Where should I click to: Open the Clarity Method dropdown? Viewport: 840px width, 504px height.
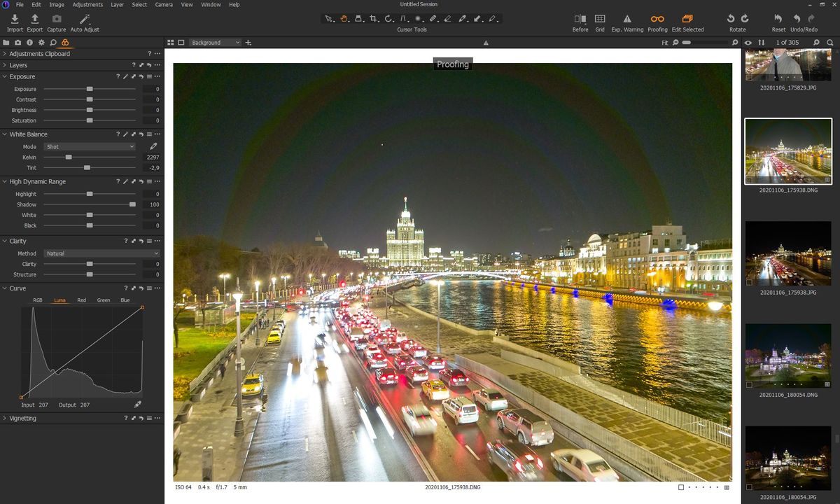click(101, 253)
